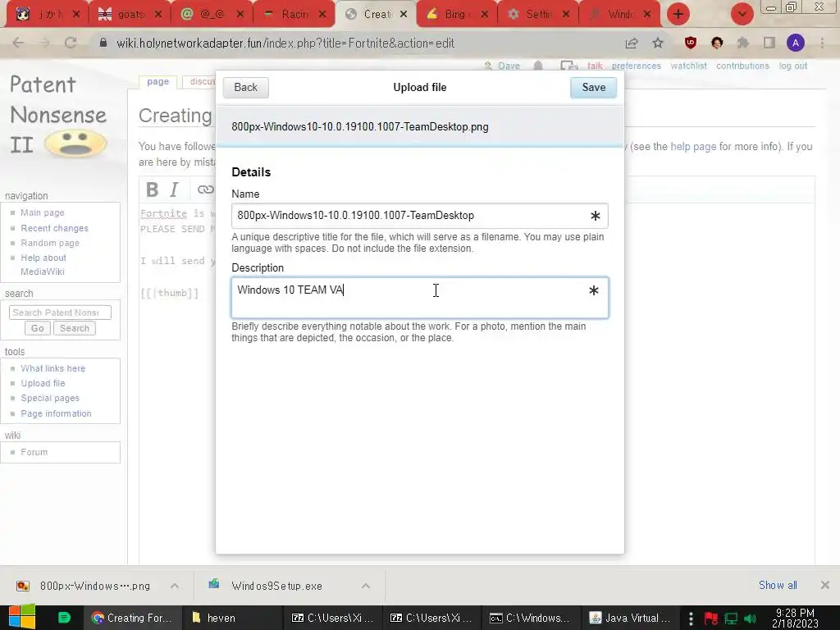Close the downloads bar
This screenshot has width=840, height=630.
(x=825, y=586)
